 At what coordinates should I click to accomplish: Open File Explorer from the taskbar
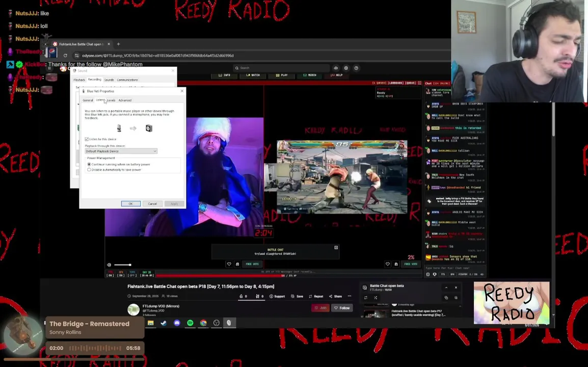coord(151,323)
